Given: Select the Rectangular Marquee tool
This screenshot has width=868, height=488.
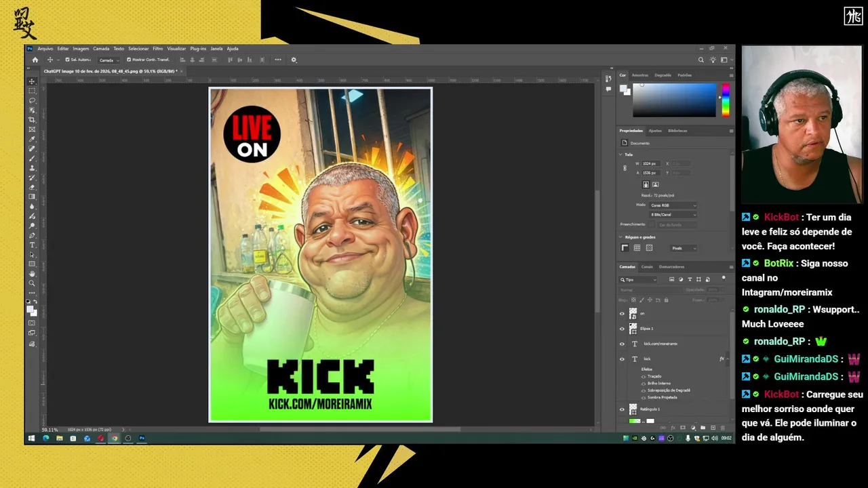Looking at the screenshot, I should (x=32, y=91).
